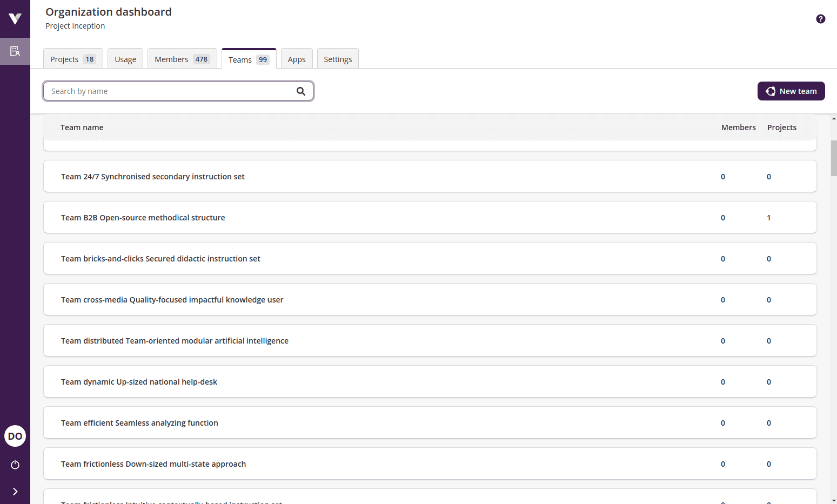This screenshot has height=504, width=837.
Task: Click the DO user avatar
Action: 15,436
